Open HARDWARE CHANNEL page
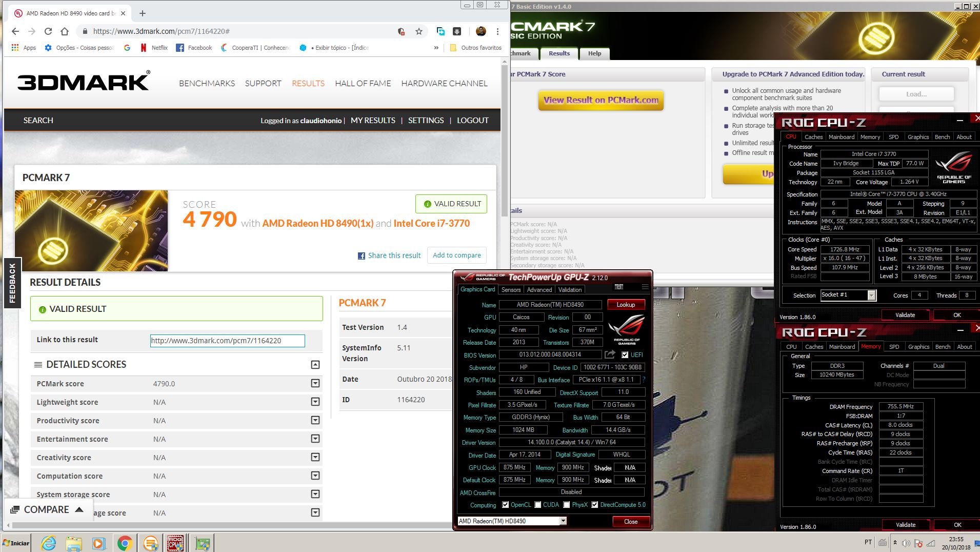 point(444,83)
